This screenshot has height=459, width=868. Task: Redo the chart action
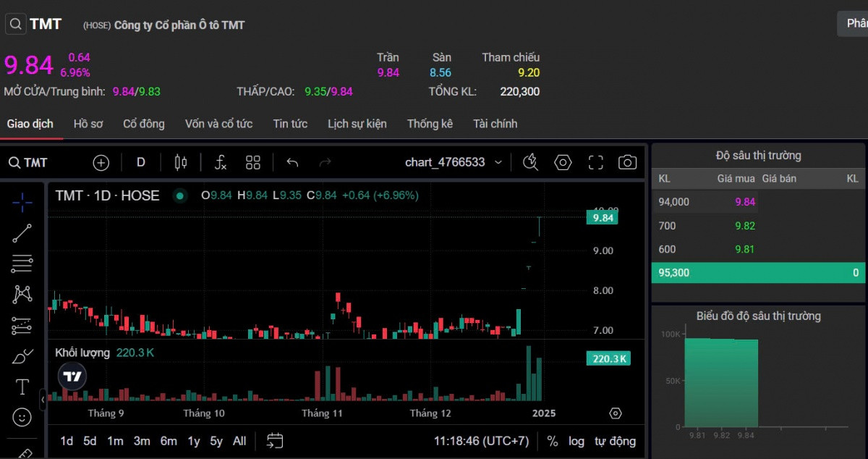pos(325,162)
